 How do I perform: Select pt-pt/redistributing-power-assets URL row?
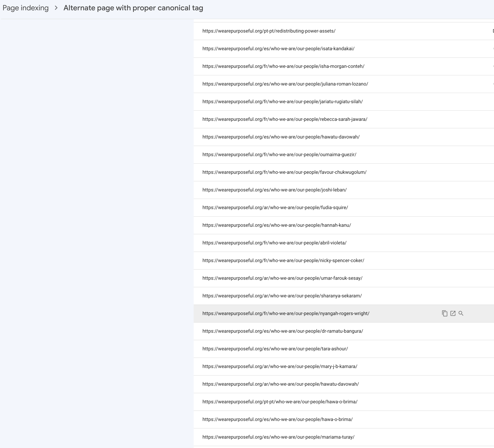[344, 31]
